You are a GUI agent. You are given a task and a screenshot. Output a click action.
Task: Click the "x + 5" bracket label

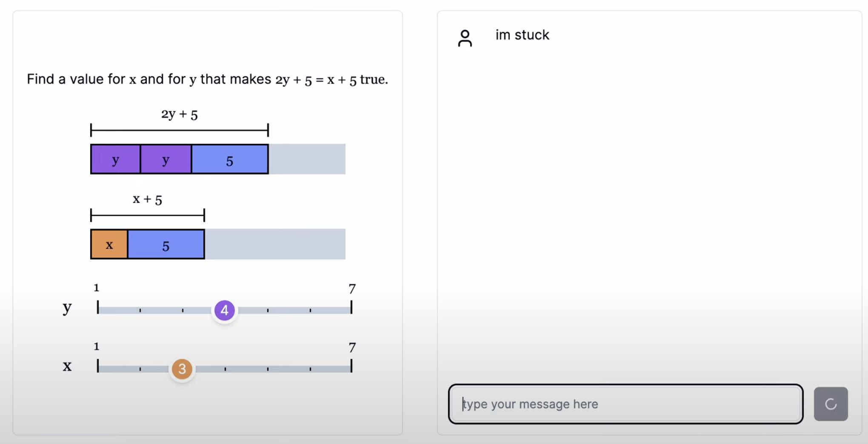(x=147, y=199)
